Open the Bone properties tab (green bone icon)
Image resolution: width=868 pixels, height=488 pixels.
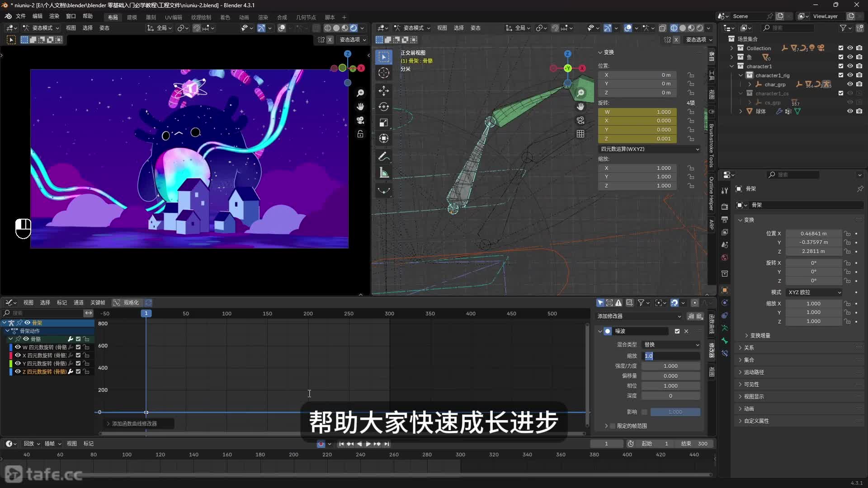coord(725,341)
